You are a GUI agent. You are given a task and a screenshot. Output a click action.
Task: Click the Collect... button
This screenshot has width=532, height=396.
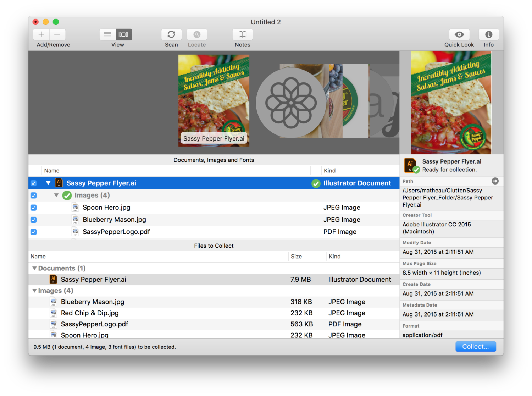pyautogui.click(x=476, y=347)
